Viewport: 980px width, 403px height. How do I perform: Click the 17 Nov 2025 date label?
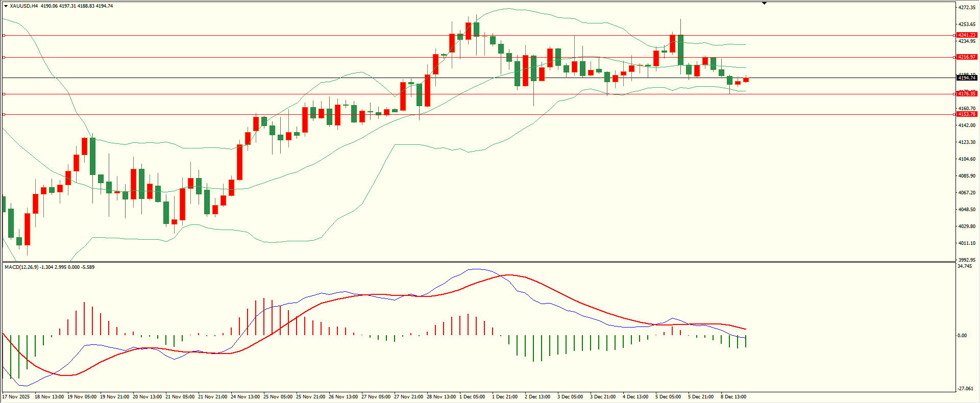point(16,397)
